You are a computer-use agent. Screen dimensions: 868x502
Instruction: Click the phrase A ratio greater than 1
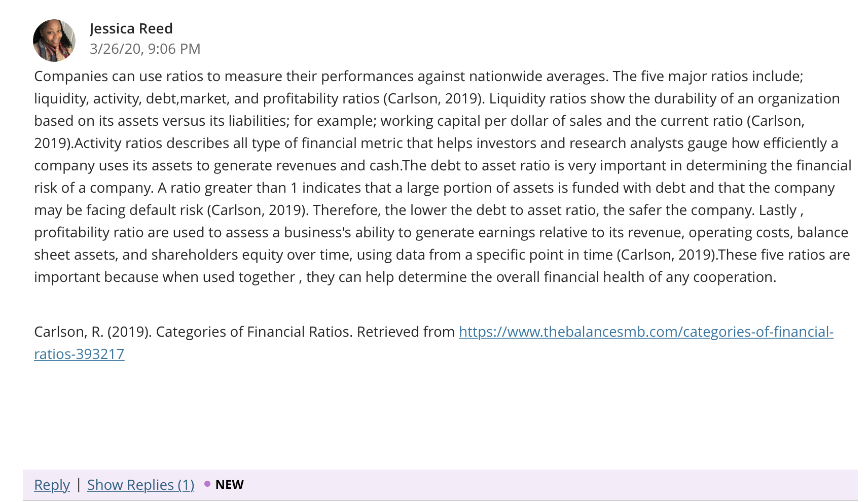tap(228, 188)
